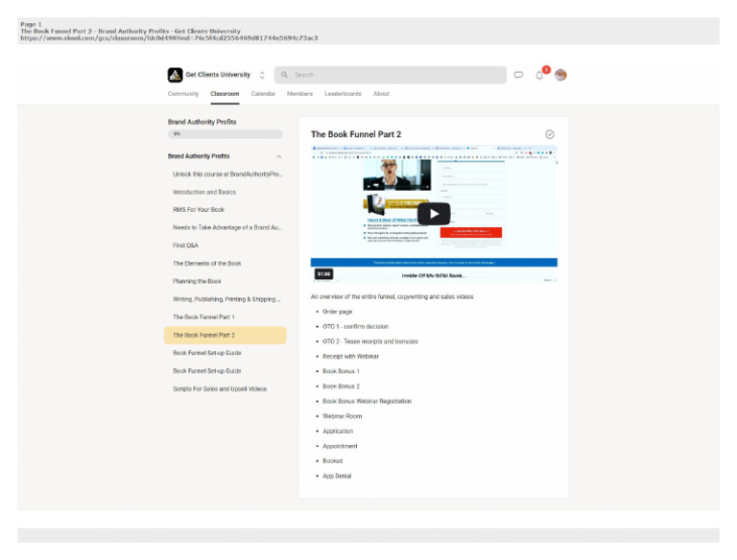Click the 'Book Bonus Webinar Registration' bullet

(367, 401)
